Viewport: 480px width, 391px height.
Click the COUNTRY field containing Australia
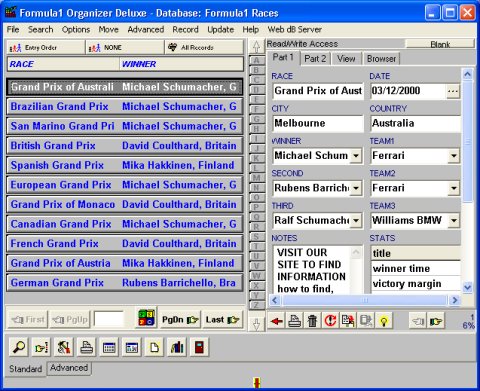[x=415, y=123]
